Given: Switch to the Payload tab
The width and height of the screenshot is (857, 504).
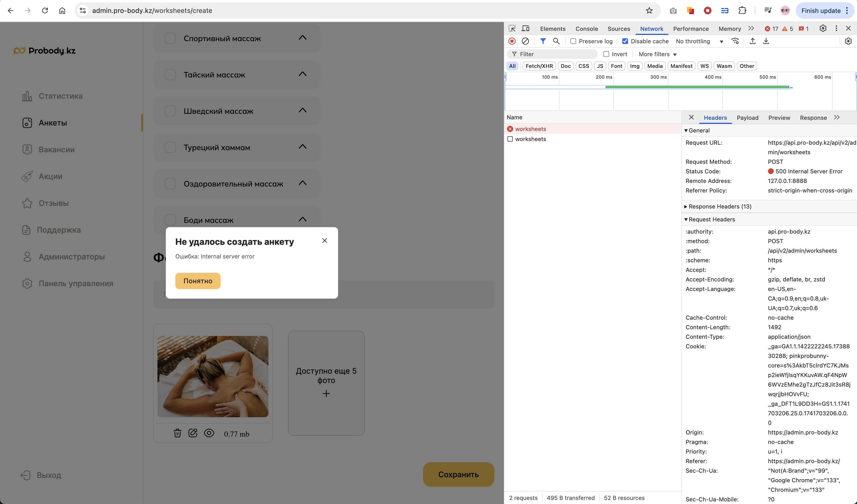Looking at the screenshot, I should pos(747,118).
